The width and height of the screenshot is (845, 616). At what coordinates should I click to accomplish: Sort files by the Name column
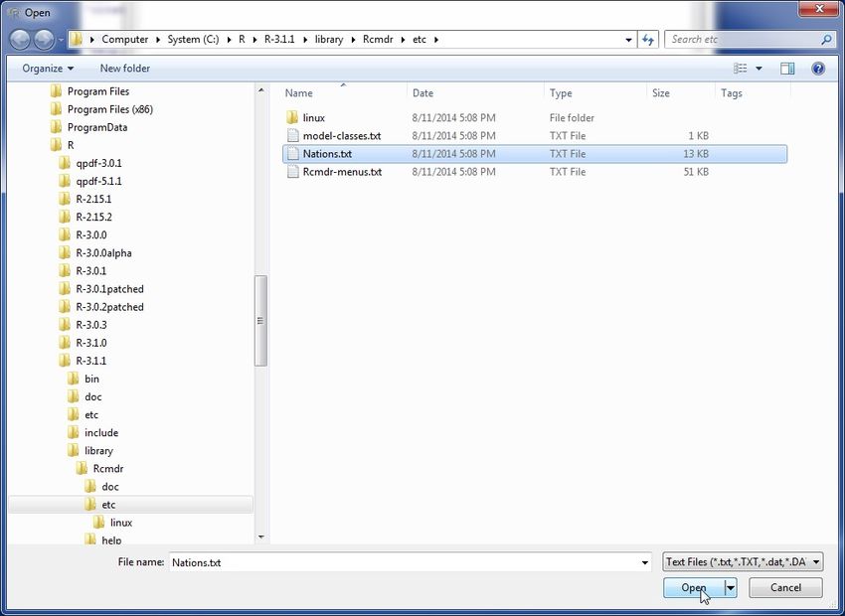(x=298, y=93)
